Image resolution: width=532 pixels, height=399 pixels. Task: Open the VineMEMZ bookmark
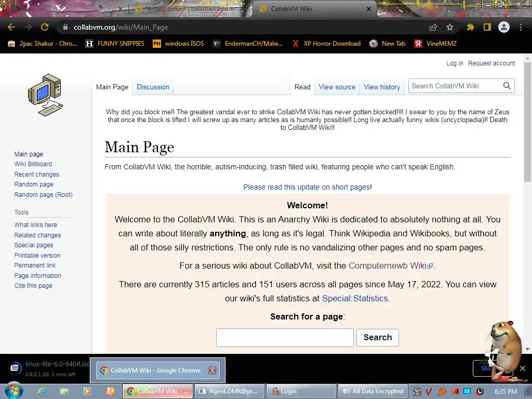pyautogui.click(x=436, y=44)
